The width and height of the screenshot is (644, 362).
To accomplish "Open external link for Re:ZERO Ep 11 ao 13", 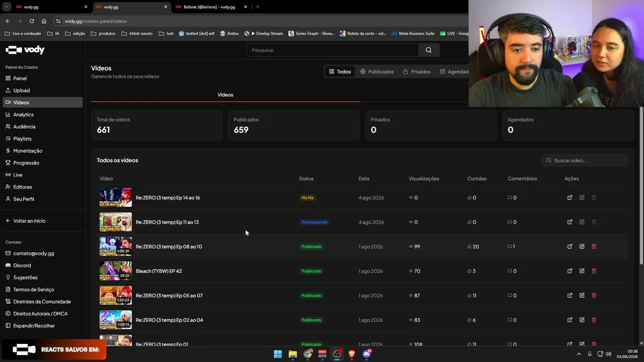I will click(570, 222).
